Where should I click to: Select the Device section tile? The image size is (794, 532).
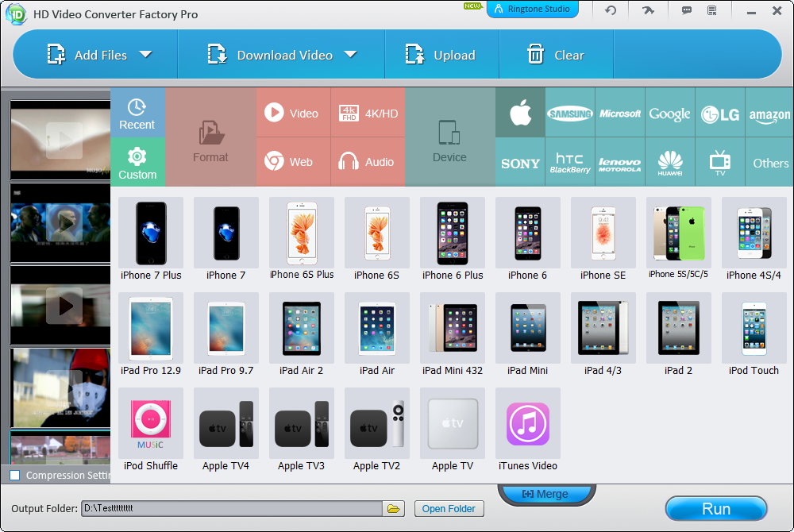pos(449,137)
